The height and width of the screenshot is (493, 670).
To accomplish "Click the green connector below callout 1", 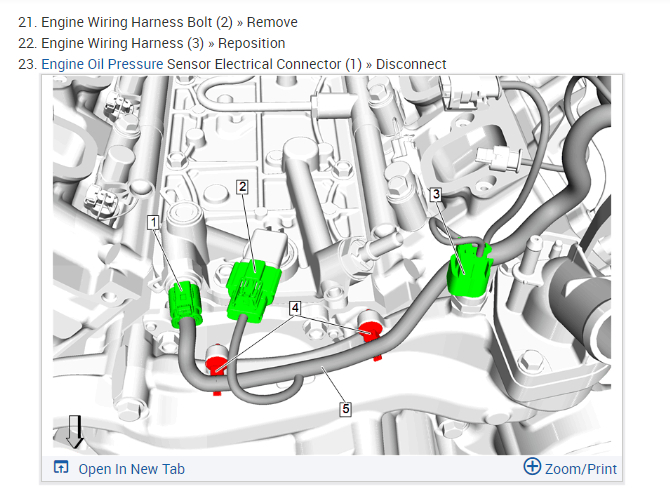I will coord(185,302).
